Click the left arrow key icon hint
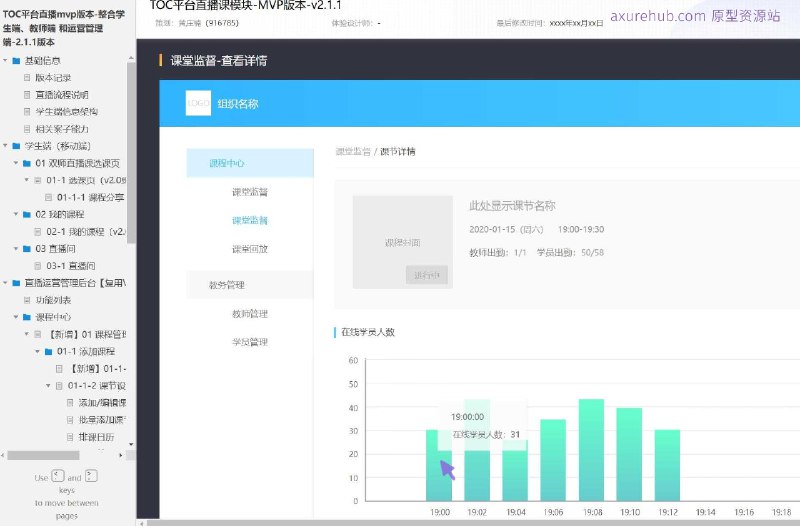The width and height of the screenshot is (800, 526). (x=58, y=476)
